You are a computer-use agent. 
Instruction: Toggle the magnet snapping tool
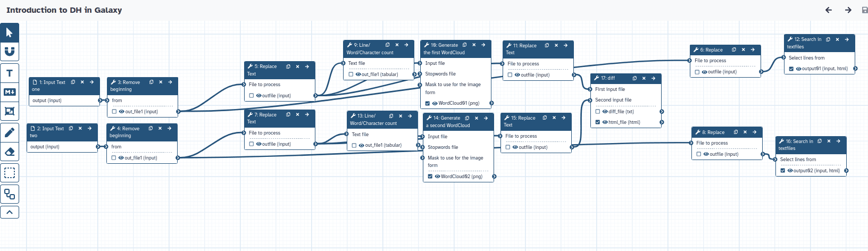10,51
